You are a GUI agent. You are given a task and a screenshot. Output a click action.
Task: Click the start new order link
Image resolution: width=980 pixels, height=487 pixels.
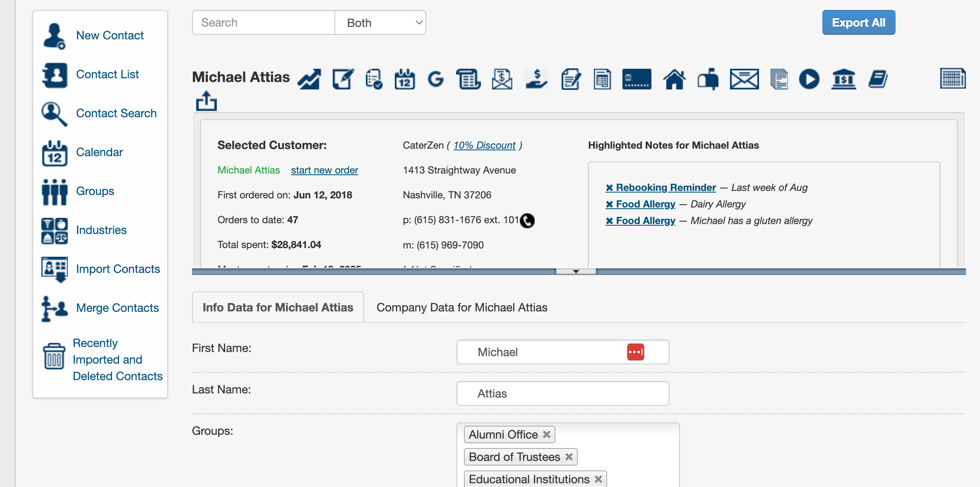click(324, 170)
